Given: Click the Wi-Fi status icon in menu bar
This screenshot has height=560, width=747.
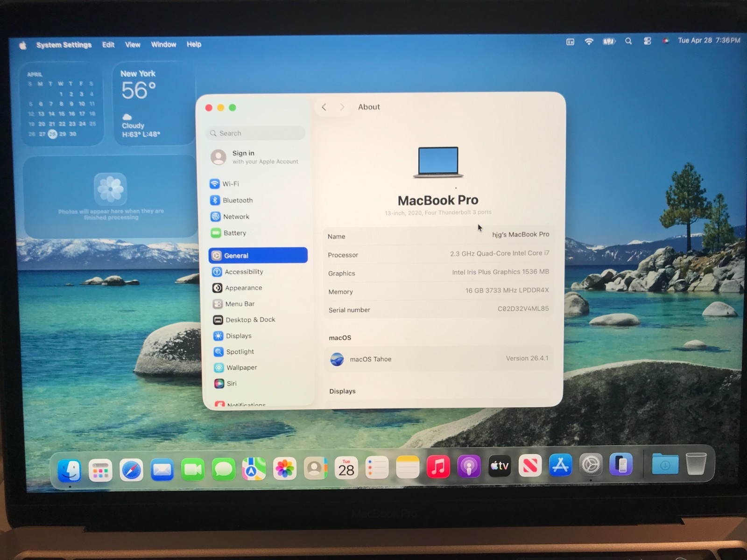Looking at the screenshot, I should point(589,42).
